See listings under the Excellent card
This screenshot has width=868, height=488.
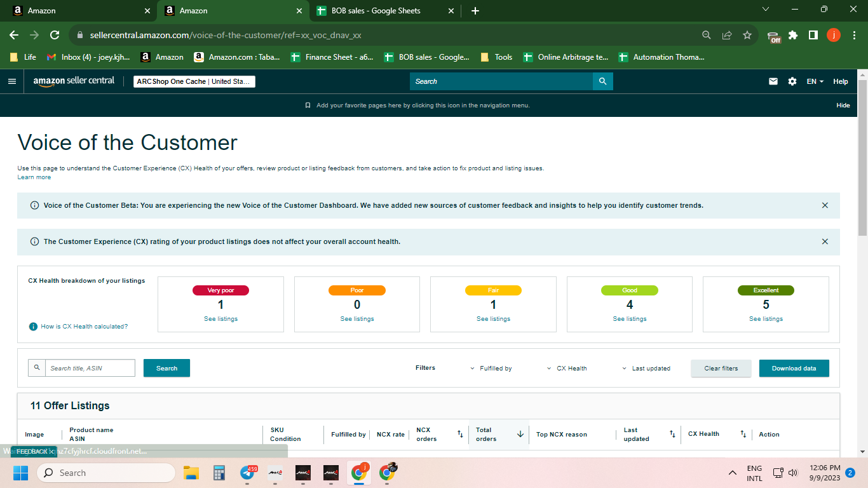pyautogui.click(x=766, y=319)
